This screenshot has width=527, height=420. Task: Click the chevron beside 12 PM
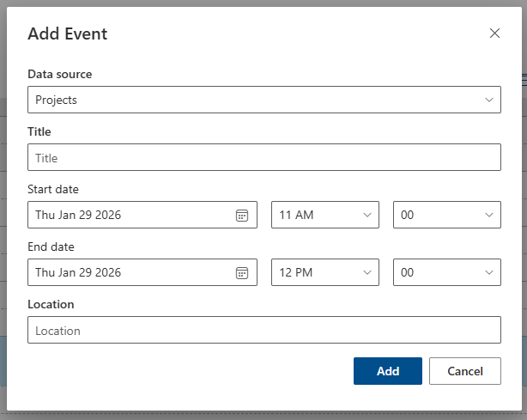coord(367,272)
